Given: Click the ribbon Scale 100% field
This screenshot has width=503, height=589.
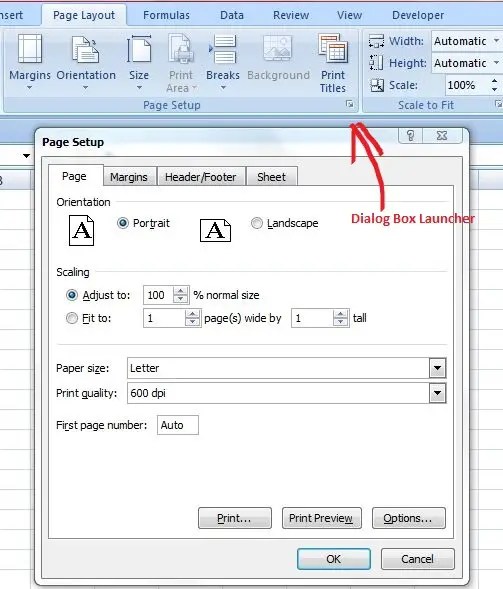Looking at the screenshot, I should click(467, 85).
